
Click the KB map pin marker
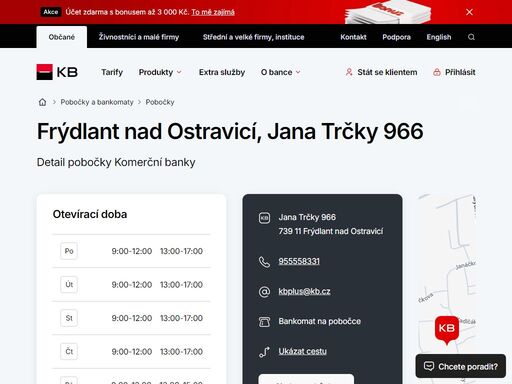pyautogui.click(x=447, y=330)
